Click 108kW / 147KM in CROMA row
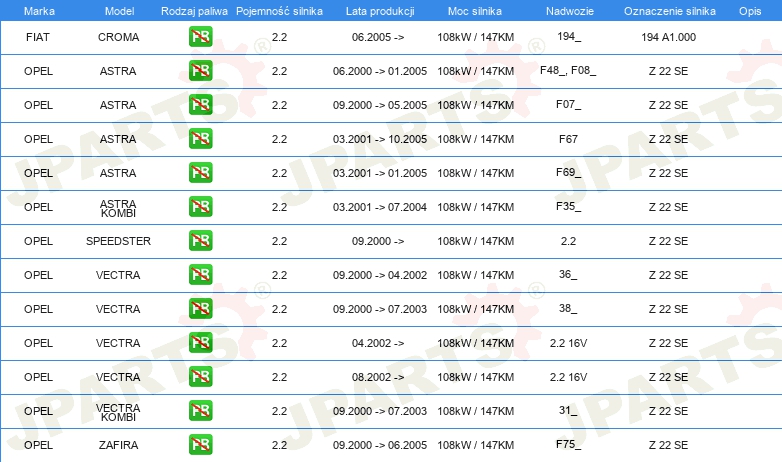The width and height of the screenshot is (782, 462). coord(475,37)
